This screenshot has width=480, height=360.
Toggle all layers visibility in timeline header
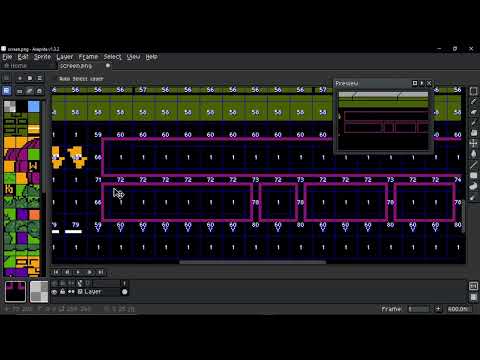pyautogui.click(x=55, y=283)
